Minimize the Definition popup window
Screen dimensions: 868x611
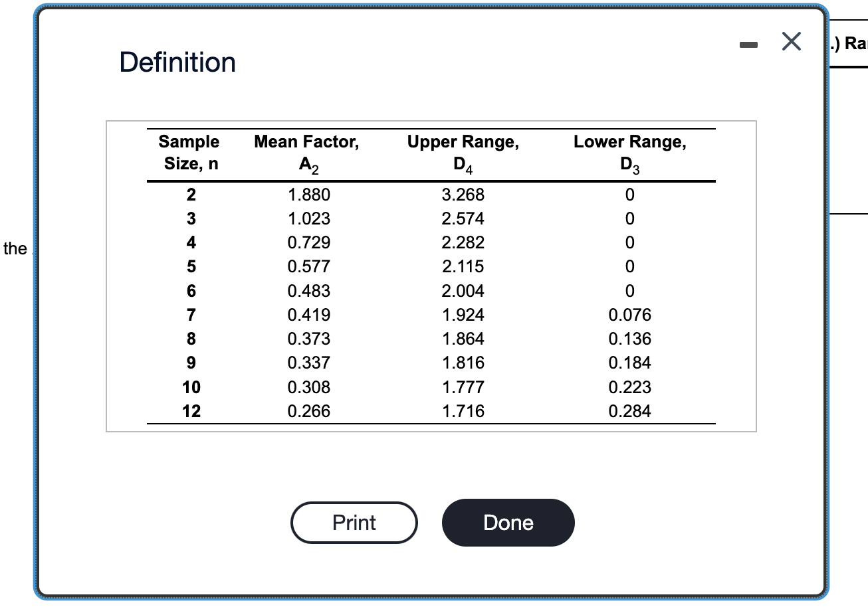(x=748, y=44)
